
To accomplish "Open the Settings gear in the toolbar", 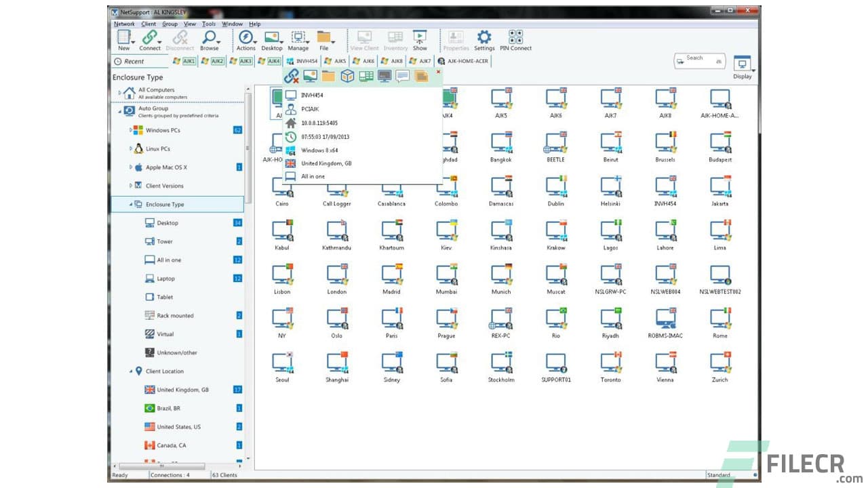I will [x=484, y=39].
